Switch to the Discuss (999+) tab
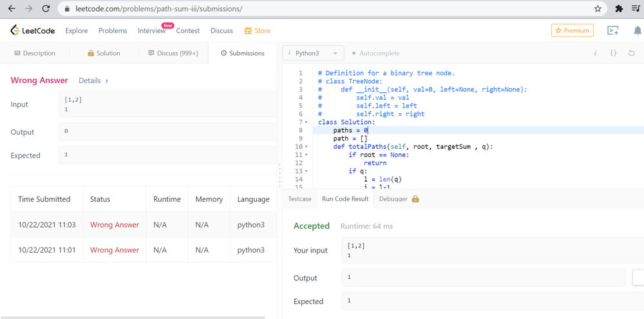Image resolution: width=644 pixels, height=319 pixels. click(173, 53)
